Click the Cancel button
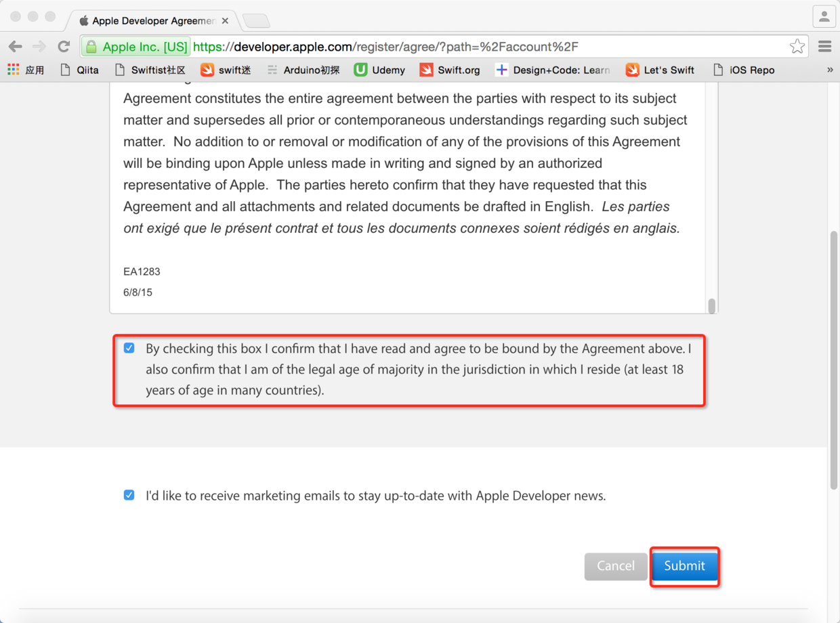Viewport: 840px width, 623px height. (x=616, y=566)
